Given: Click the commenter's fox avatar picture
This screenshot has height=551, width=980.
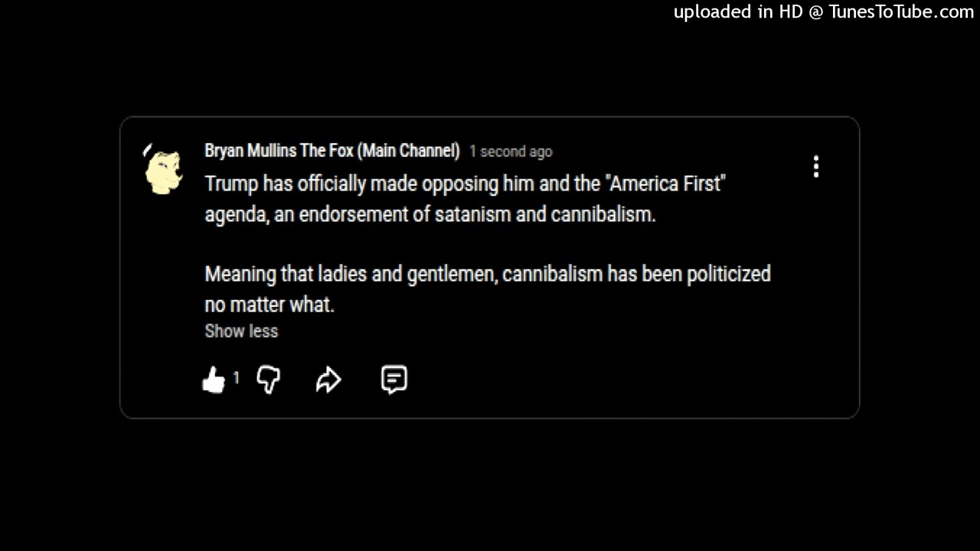Looking at the screenshot, I should tap(164, 170).
